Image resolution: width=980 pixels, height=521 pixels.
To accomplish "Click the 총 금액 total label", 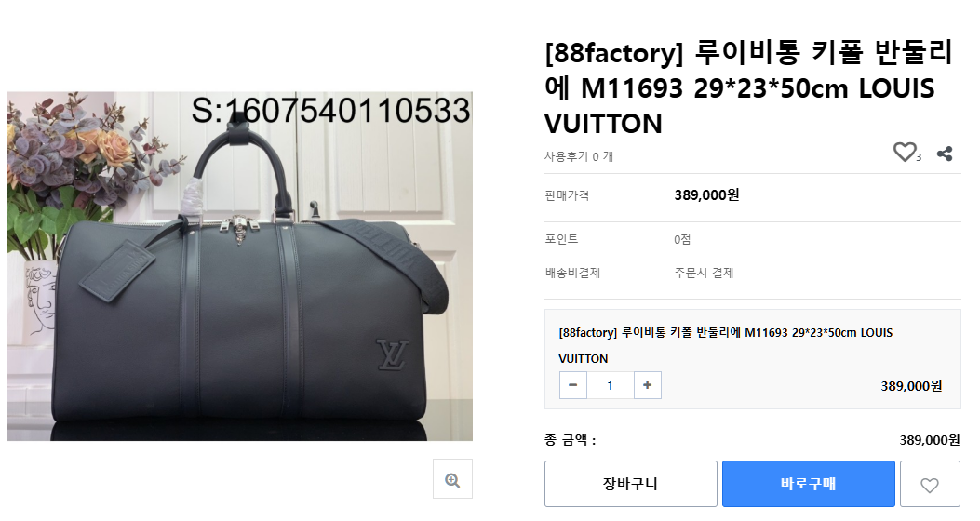I will [570, 440].
